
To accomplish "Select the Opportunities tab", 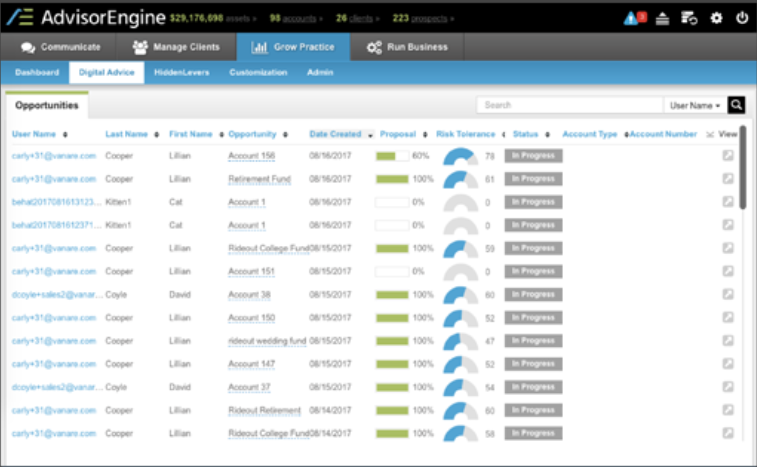I will 47,105.
